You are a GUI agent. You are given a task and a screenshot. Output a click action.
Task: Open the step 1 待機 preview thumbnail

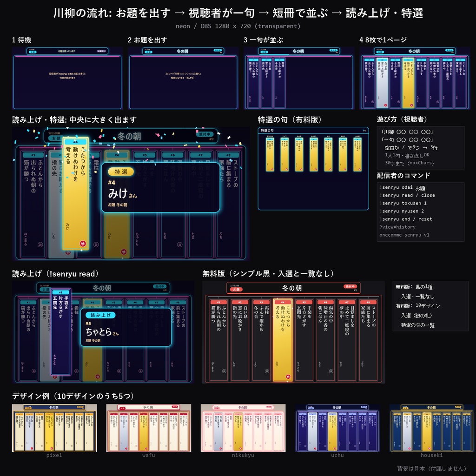(x=67, y=78)
